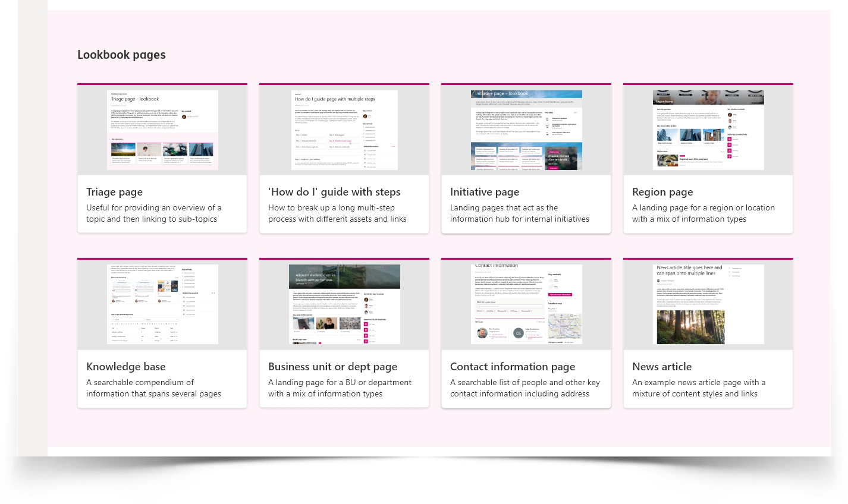The width and height of the screenshot is (848, 504).
Task: Open the 'How do I' guide thumbnail
Action: pos(344,130)
